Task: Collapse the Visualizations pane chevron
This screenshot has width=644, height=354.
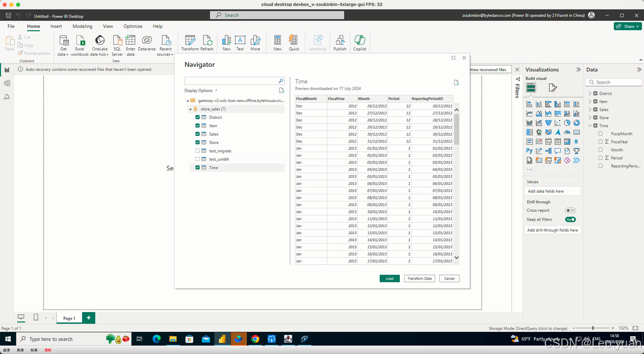Action: tap(578, 70)
